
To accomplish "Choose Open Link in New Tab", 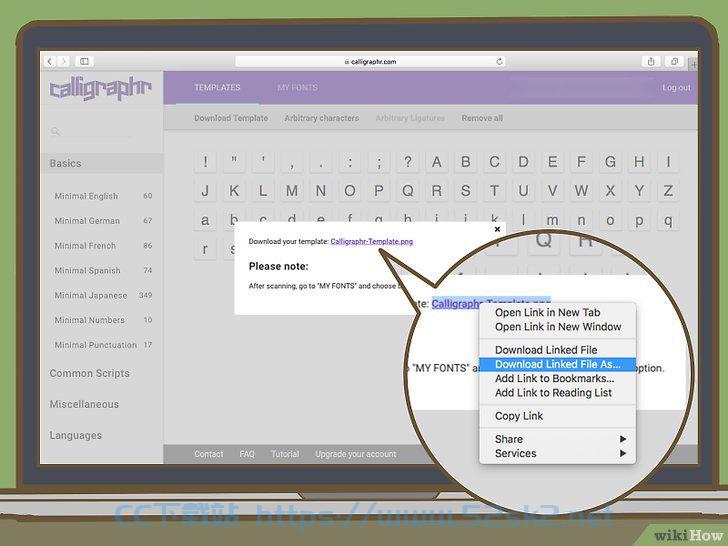I will 557,312.
